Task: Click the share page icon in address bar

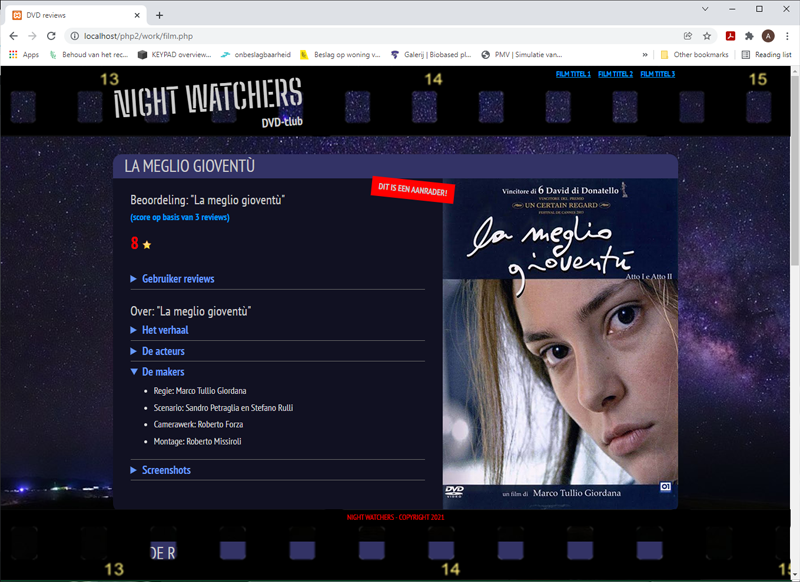Action: (x=688, y=36)
